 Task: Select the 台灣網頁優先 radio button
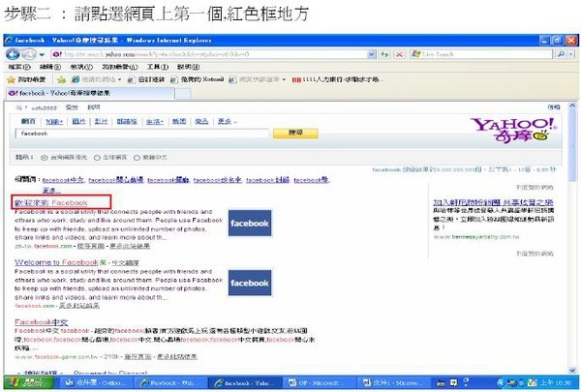click(45, 158)
